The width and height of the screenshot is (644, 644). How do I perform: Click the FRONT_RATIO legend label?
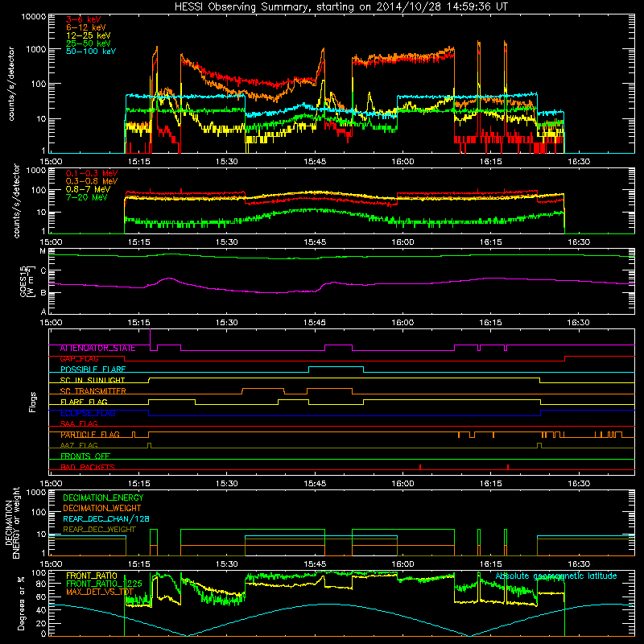pyautogui.click(x=92, y=576)
